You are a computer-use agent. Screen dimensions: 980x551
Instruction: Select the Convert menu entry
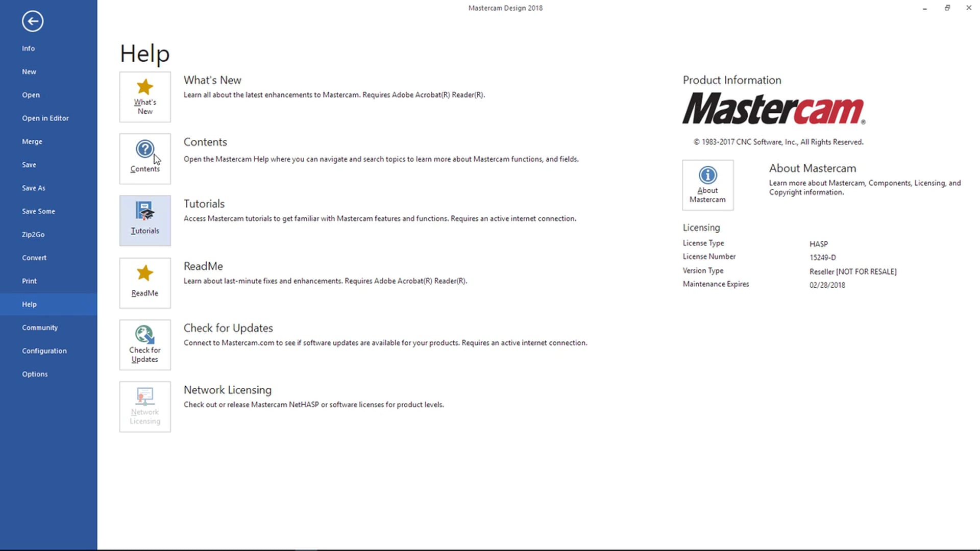click(34, 257)
